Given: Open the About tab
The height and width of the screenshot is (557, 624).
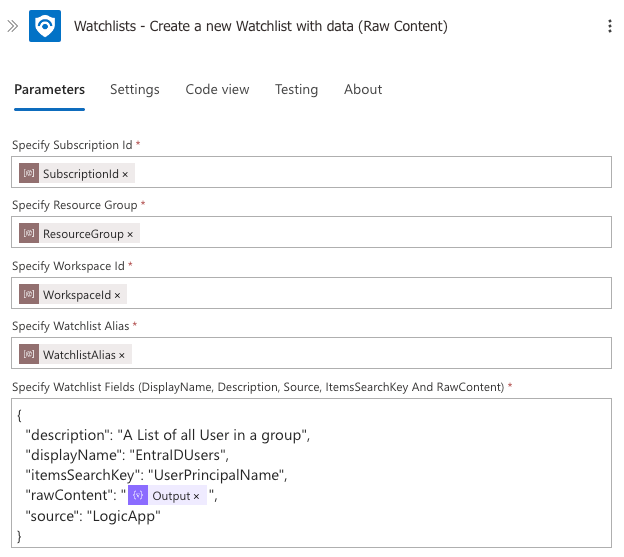Looking at the screenshot, I should [x=363, y=90].
